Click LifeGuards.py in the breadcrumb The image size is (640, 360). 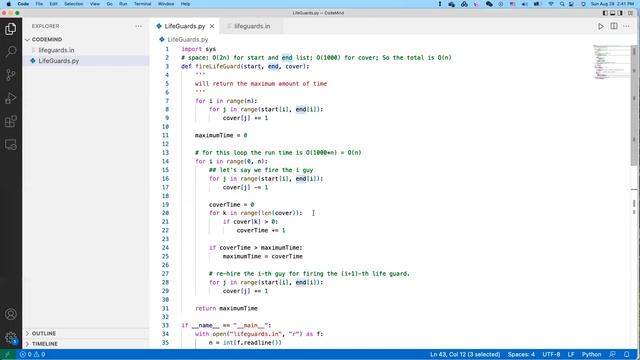click(188, 40)
